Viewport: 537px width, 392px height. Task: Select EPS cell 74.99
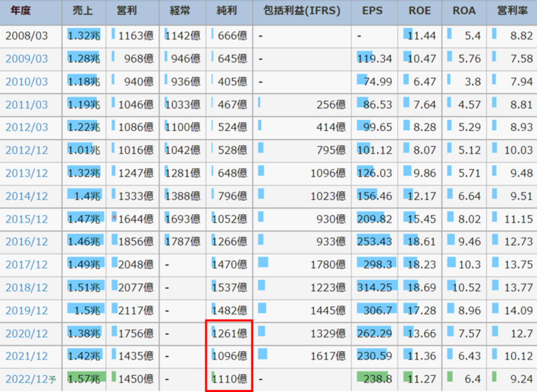(375, 81)
